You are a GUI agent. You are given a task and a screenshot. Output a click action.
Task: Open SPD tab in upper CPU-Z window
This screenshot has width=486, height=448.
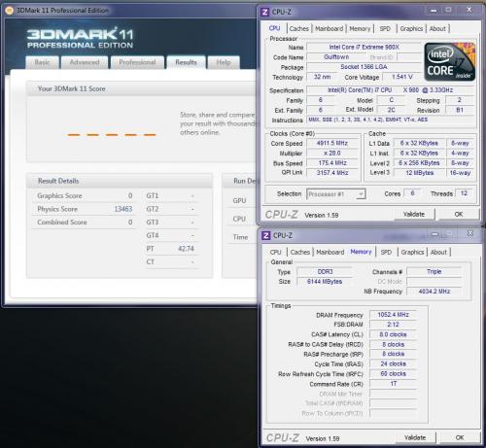pyautogui.click(x=385, y=29)
